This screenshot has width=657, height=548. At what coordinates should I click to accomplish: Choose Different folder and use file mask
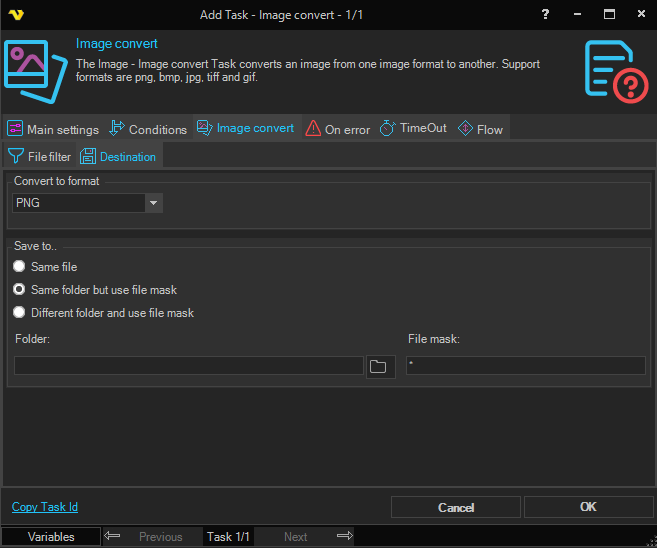tap(20, 313)
